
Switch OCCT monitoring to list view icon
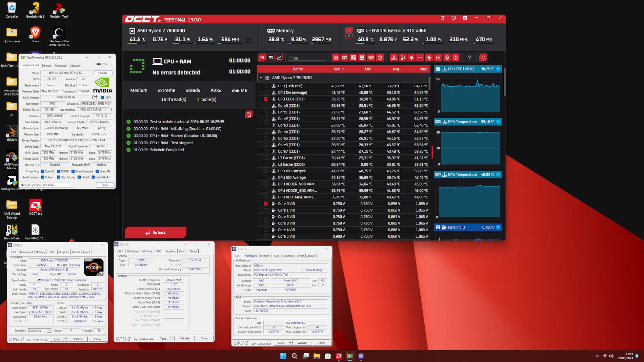pos(262,58)
